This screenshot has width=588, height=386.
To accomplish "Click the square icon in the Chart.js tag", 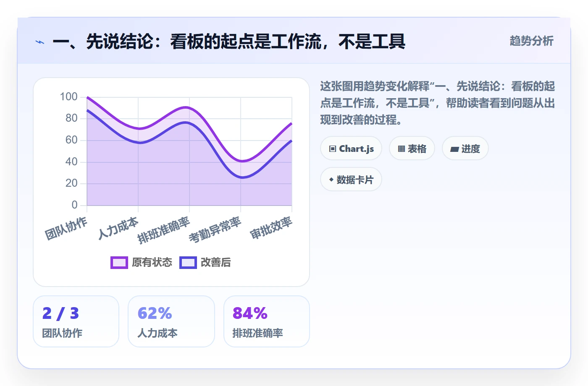I will tap(333, 149).
